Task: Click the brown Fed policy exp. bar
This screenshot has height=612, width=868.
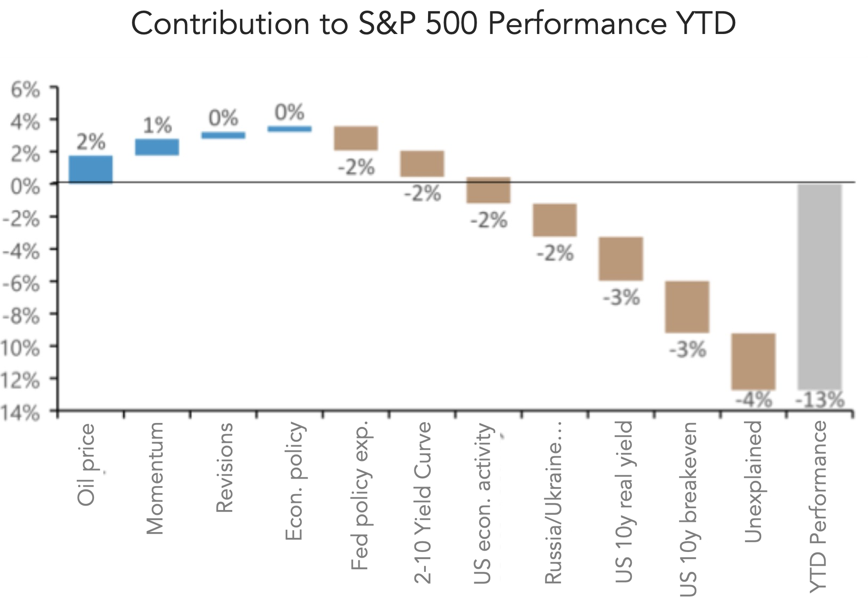Action: click(x=356, y=138)
